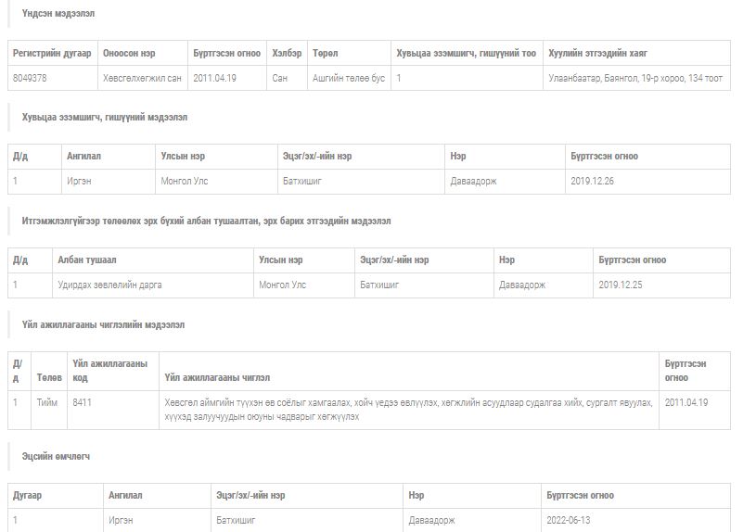
Task: Select activity code 8411 cell
Action: click(x=82, y=402)
